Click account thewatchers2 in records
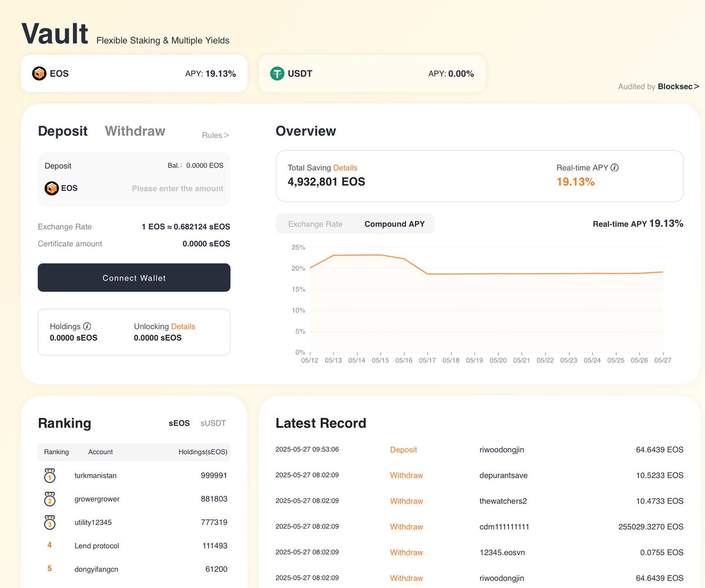Screen dimensions: 705x588 (x=503, y=501)
